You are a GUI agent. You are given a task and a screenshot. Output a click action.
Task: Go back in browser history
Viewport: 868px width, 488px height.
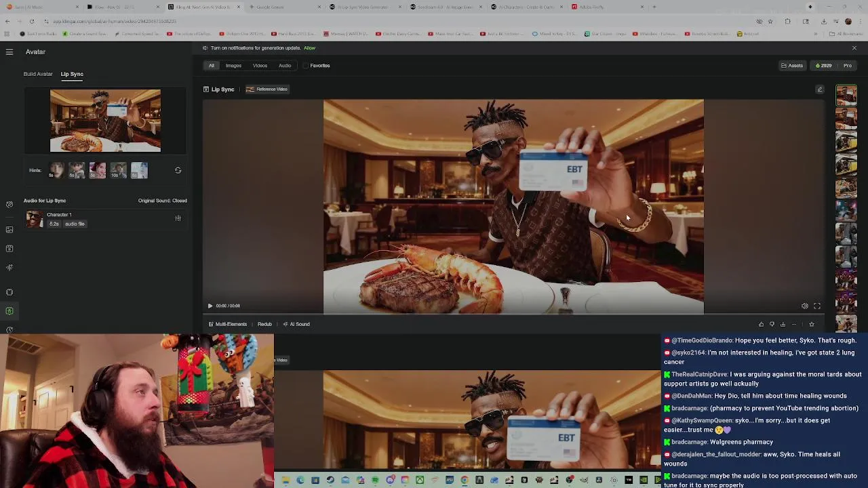tap(7, 21)
